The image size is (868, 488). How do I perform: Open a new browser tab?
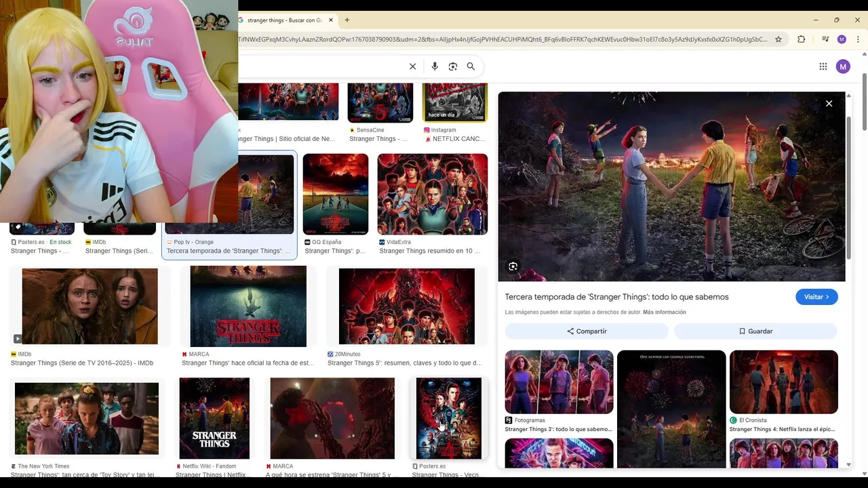coord(347,20)
